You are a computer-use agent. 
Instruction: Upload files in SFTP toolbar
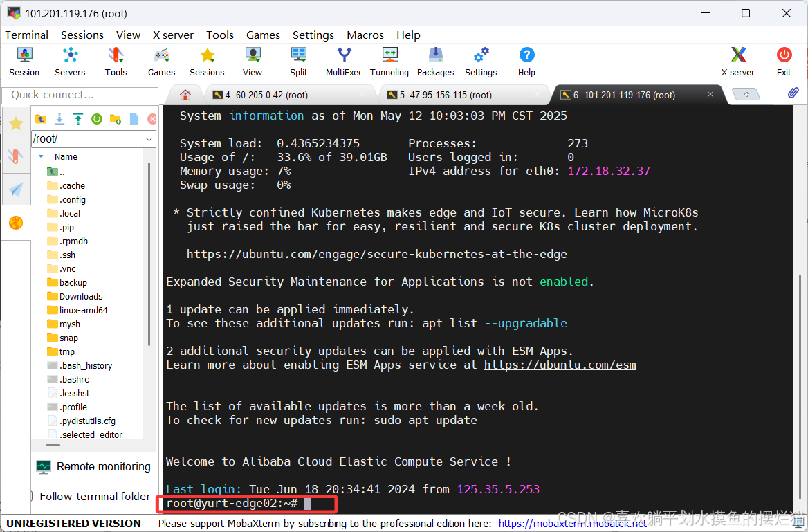coord(77,119)
